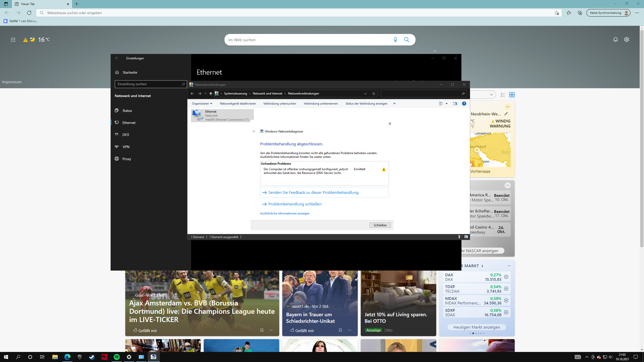Open the help icon in Netzwerkverbindungen toolbar
Screen dimensions: 644x362
[464, 104]
